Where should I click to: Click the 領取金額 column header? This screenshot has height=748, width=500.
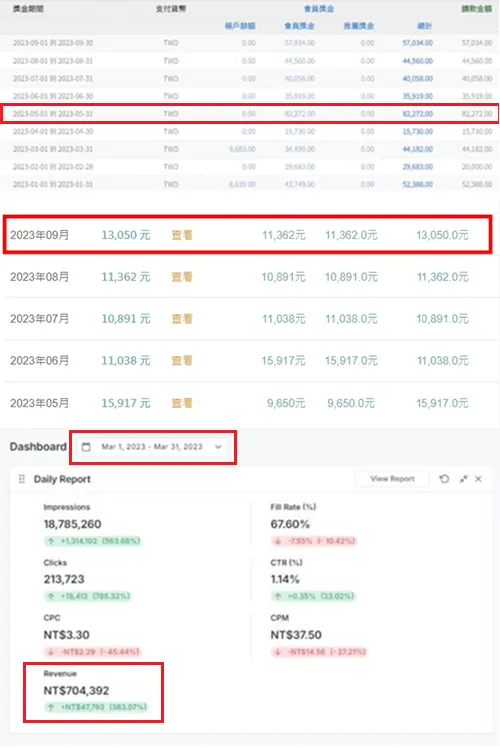[477, 9]
